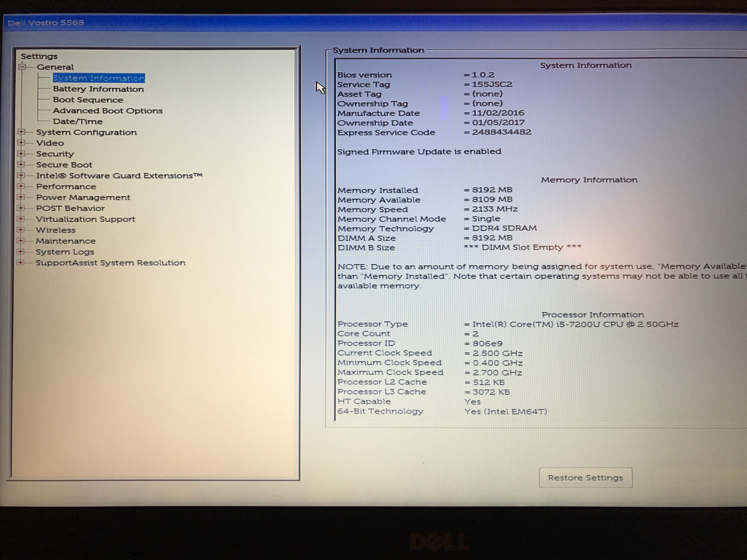
Task: Expand the Wireless node
Action: coord(21,230)
